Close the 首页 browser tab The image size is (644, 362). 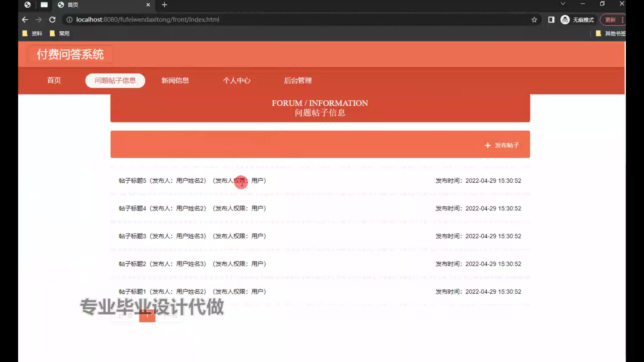(x=148, y=5)
